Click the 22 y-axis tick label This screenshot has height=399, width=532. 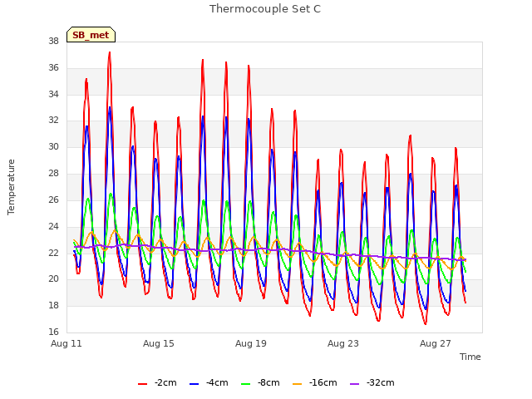[x=53, y=253]
